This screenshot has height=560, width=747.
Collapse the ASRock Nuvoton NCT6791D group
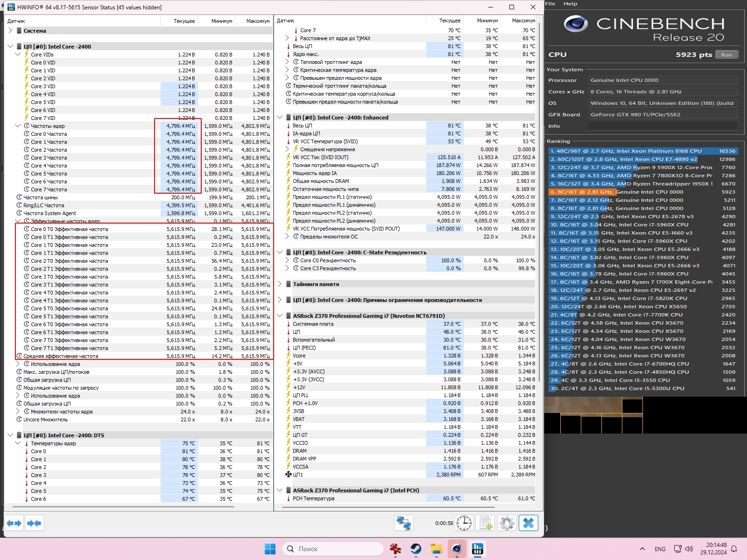click(x=280, y=316)
